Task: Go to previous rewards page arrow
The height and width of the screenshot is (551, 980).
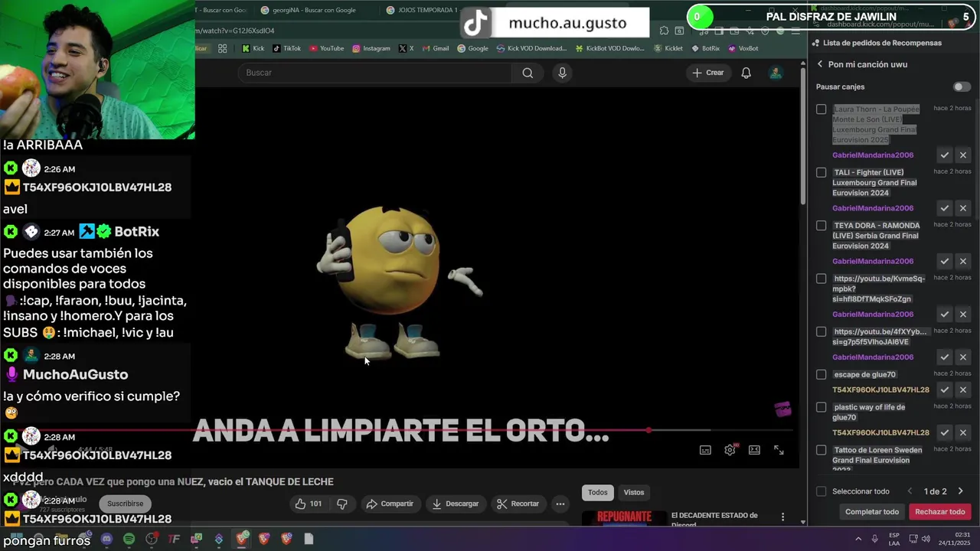Action: pos(910,491)
